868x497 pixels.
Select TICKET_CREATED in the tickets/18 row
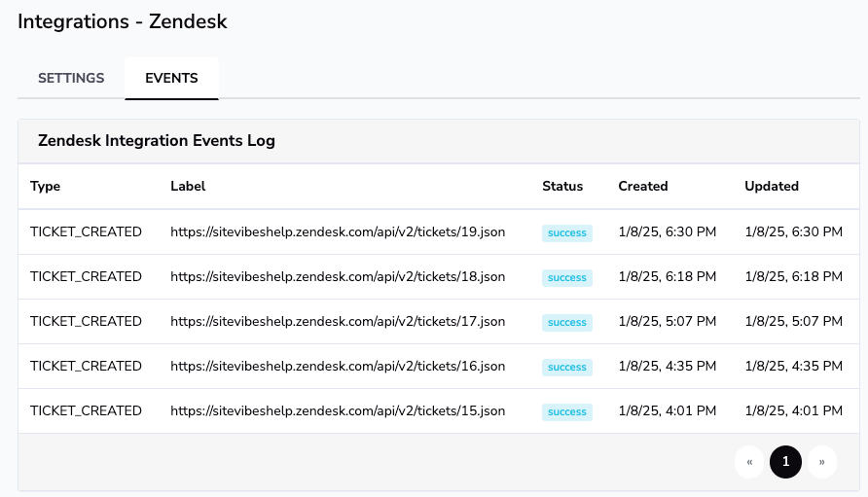click(86, 277)
